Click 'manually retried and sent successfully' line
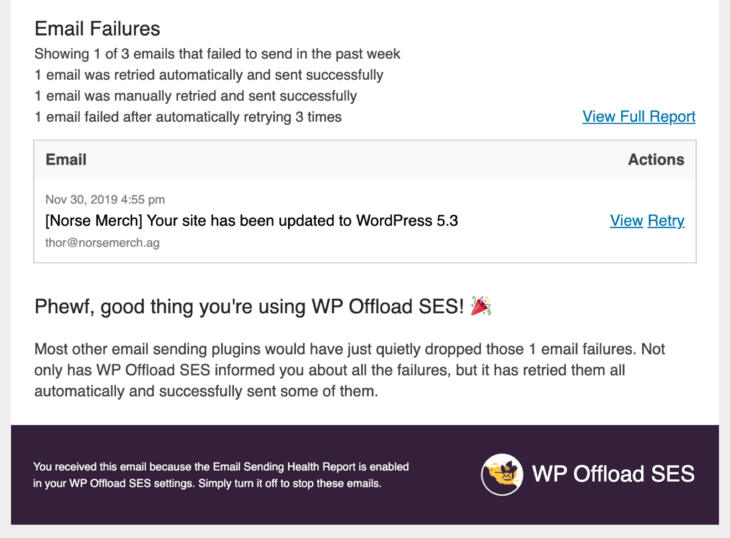 coord(196,96)
